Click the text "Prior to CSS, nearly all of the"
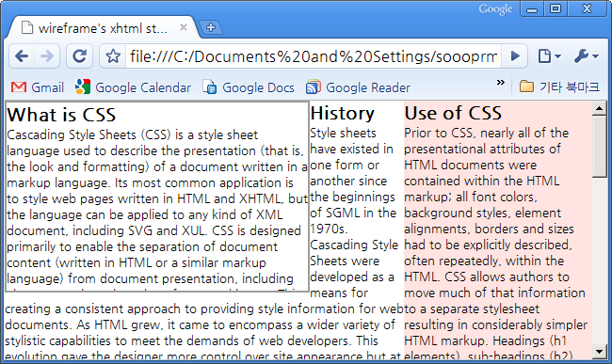The image size is (612, 364). [487, 134]
